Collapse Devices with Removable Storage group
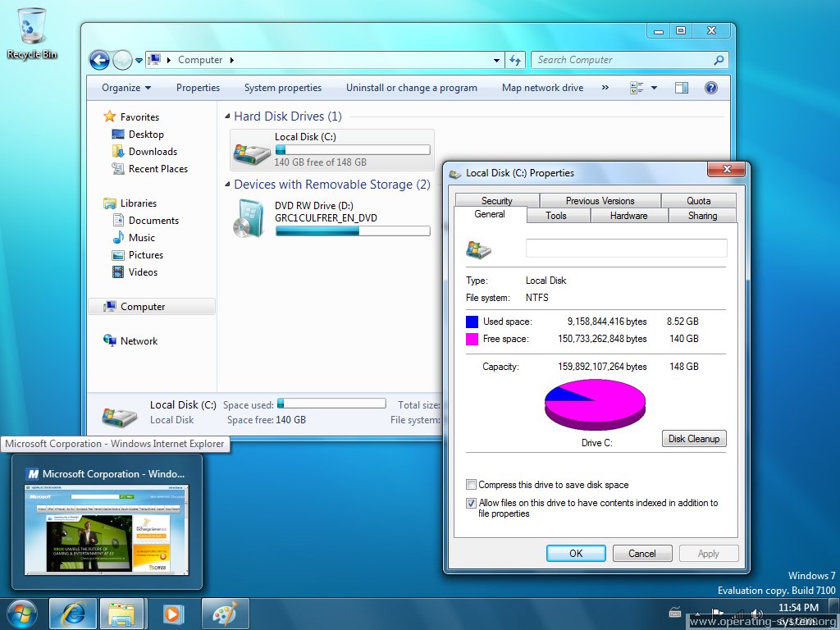Screen dimensions: 840x630 click(227, 185)
